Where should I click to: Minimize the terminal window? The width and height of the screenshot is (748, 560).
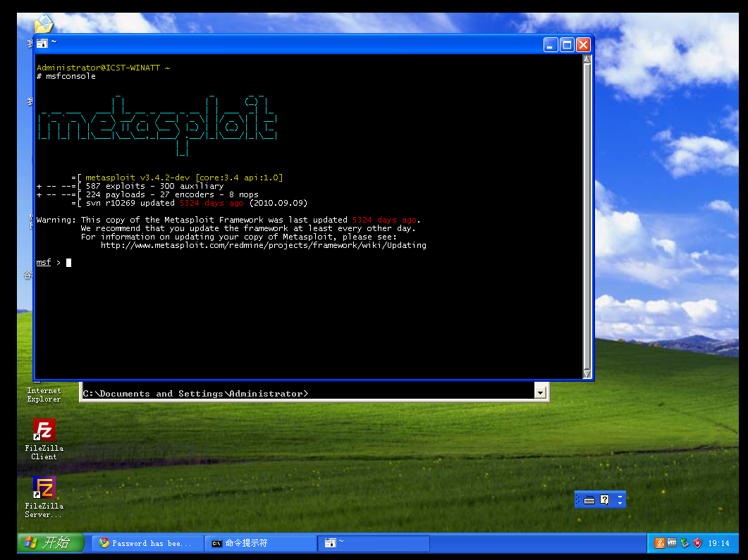(x=551, y=45)
